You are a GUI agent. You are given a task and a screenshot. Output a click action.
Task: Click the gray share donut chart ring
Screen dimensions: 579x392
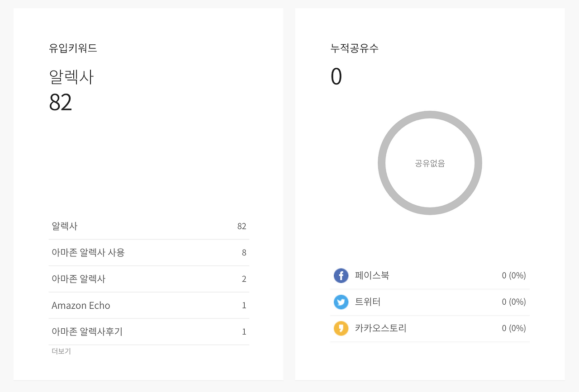point(430,115)
